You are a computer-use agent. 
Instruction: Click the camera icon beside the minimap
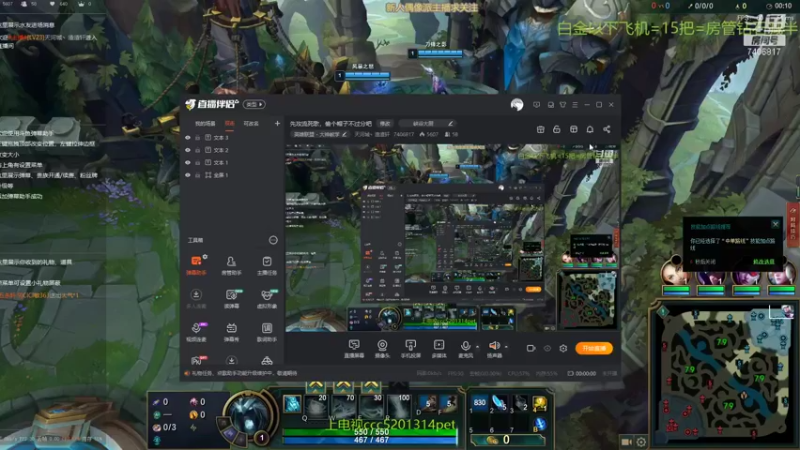click(627, 442)
